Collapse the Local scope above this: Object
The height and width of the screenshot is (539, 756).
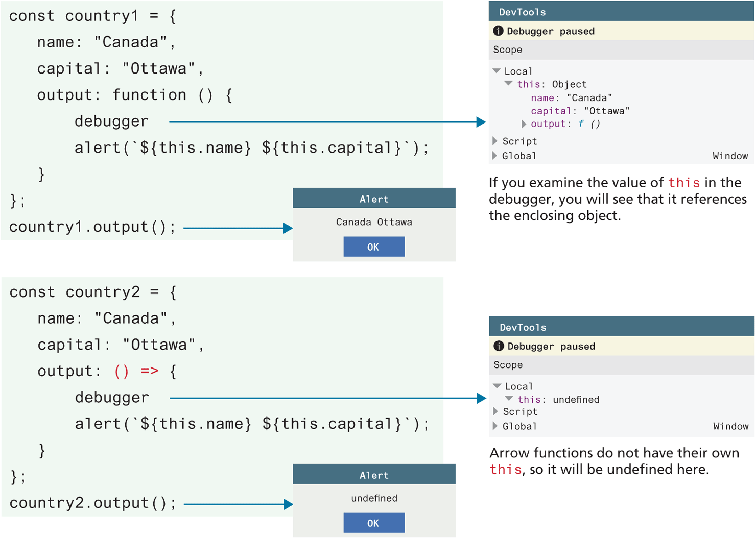click(x=497, y=71)
